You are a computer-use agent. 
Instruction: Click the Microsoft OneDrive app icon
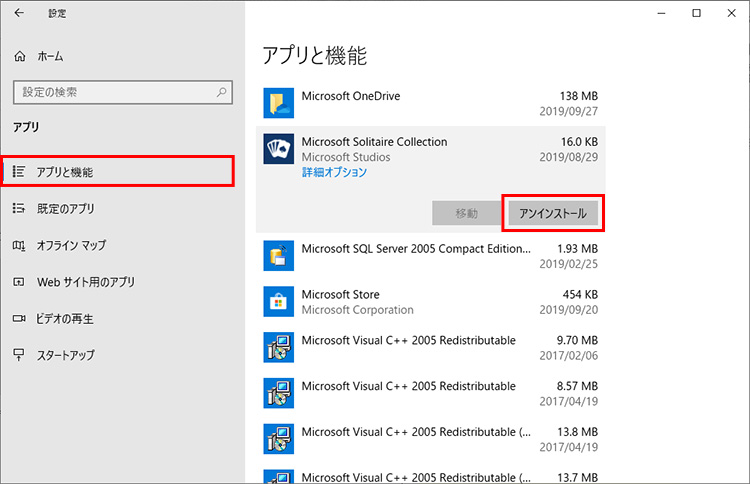click(277, 103)
